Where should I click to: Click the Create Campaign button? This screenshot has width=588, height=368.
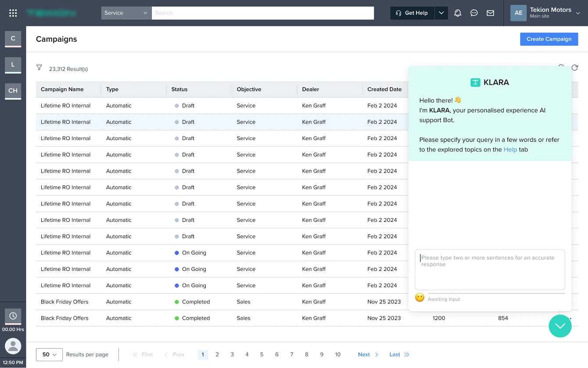549,39
